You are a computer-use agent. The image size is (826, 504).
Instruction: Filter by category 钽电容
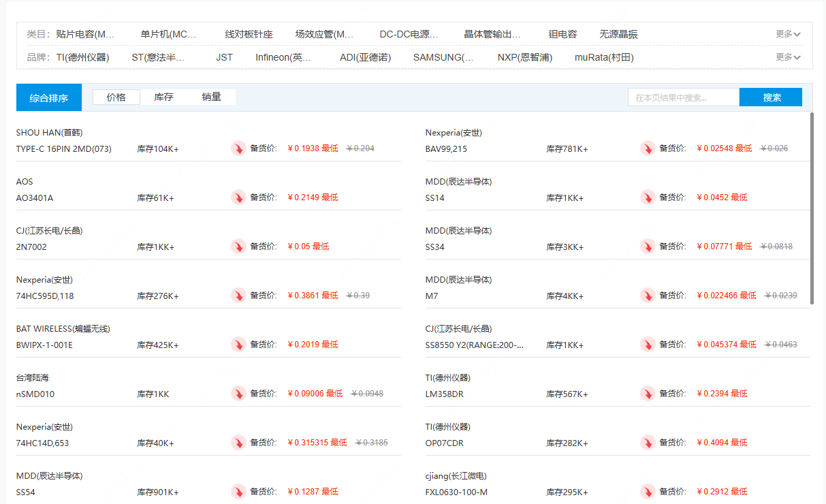pos(562,34)
